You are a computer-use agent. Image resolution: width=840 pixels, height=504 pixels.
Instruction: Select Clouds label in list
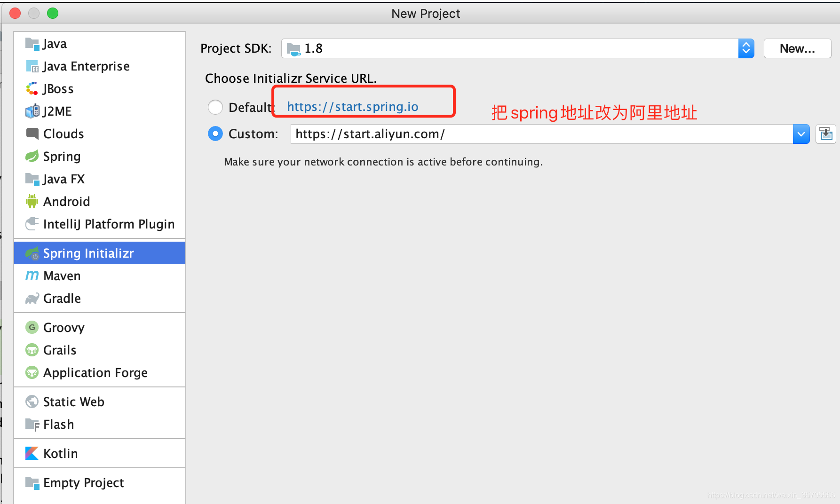pos(63,134)
